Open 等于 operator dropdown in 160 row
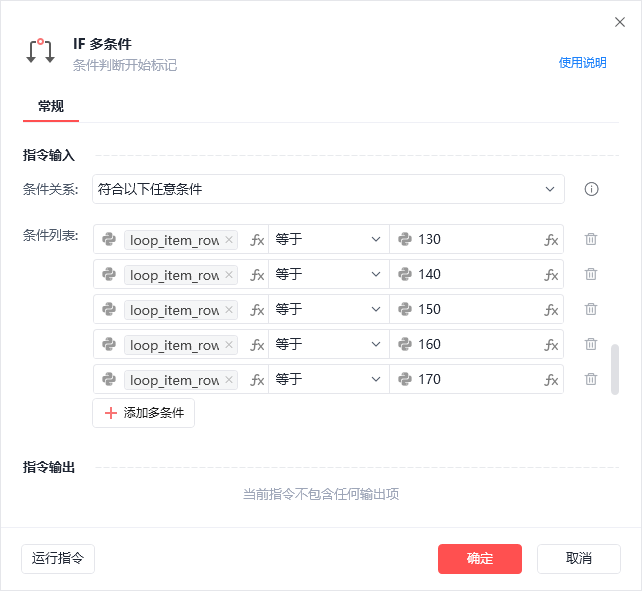This screenshot has height=591, width=642. tap(329, 344)
